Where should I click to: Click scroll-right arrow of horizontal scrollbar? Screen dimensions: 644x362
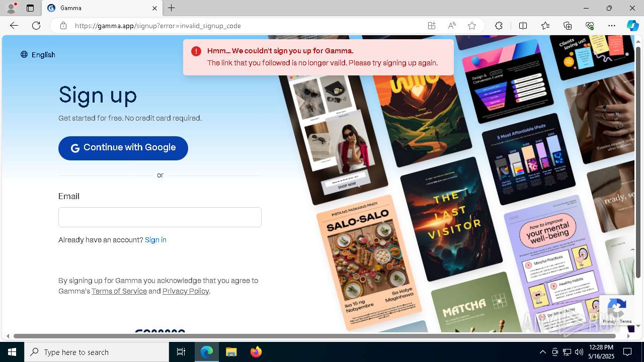tap(628, 336)
